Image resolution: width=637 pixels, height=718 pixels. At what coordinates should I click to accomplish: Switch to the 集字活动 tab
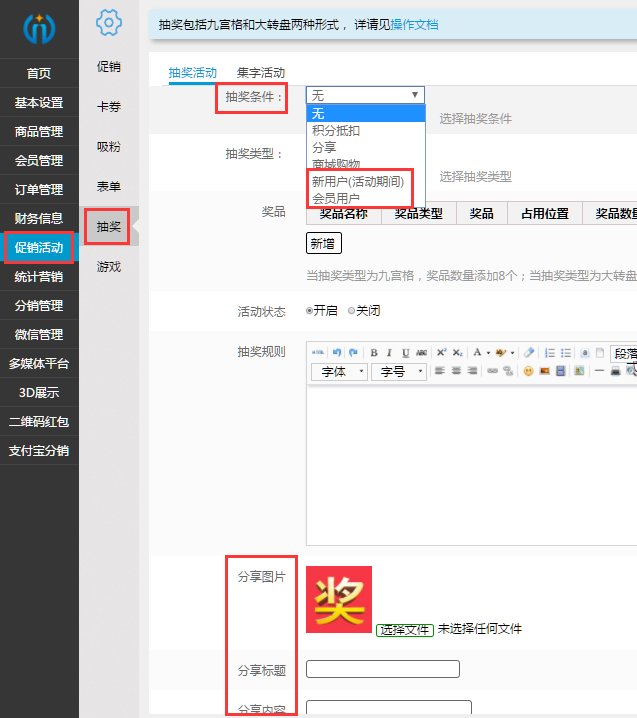pos(261,73)
